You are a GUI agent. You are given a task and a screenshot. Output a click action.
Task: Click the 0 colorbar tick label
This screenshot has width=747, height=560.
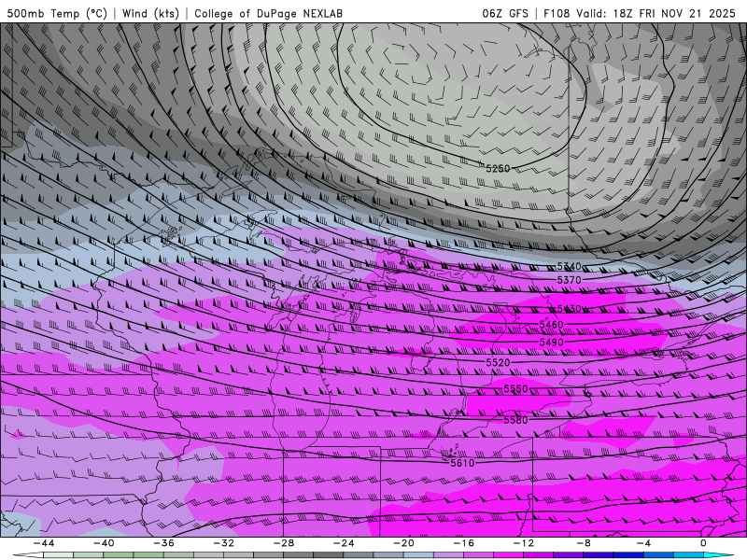(703, 543)
